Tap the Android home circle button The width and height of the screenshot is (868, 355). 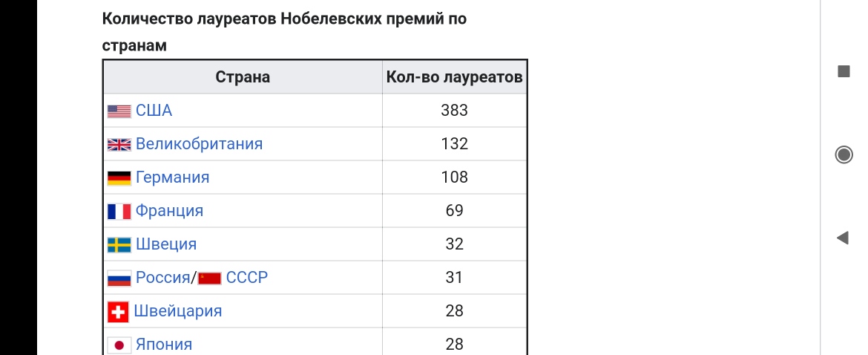click(844, 154)
